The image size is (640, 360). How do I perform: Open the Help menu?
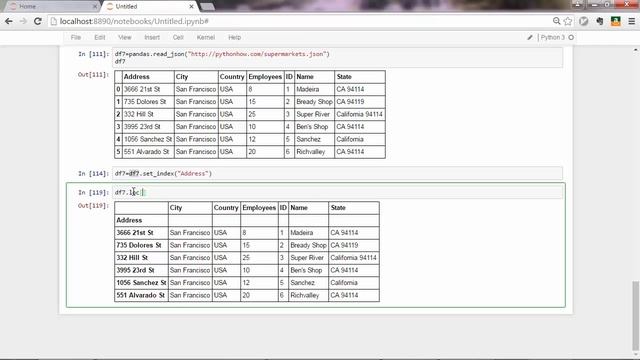coord(234,38)
